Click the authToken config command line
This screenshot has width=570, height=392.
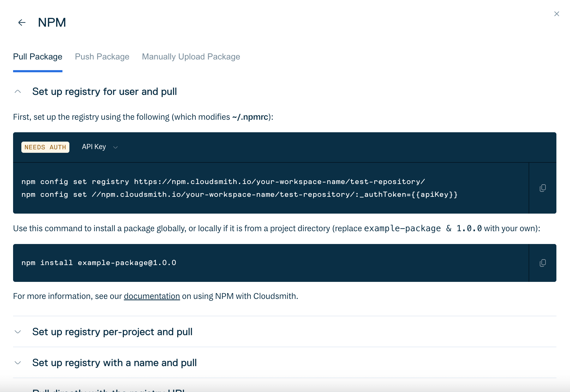[240, 195]
